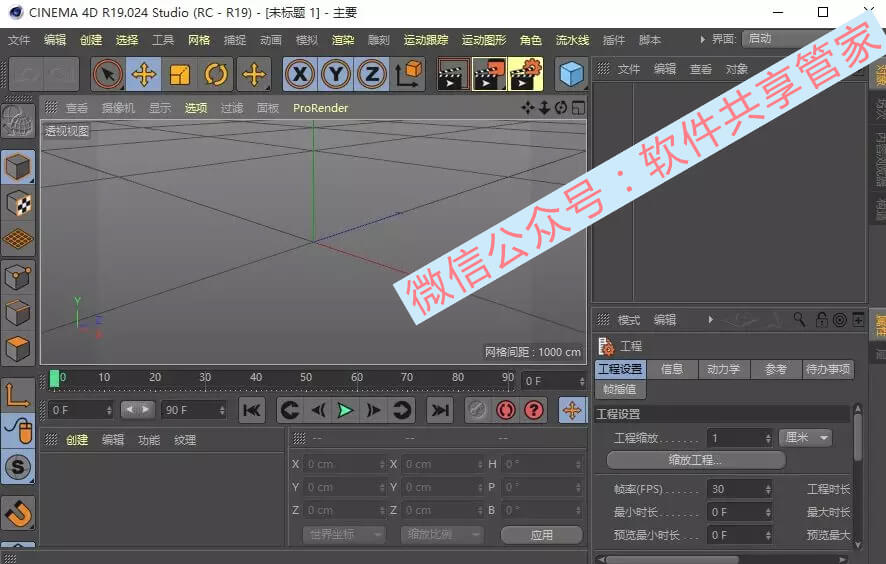Enable Model mode cube in left sidebar
Screen dimensions: 886x564
18,167
